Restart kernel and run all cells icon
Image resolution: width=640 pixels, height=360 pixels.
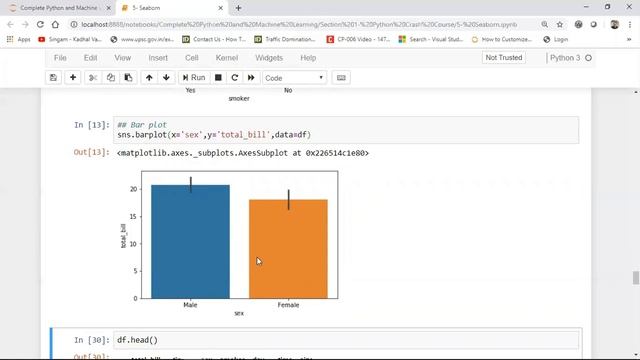pos(251,78)
